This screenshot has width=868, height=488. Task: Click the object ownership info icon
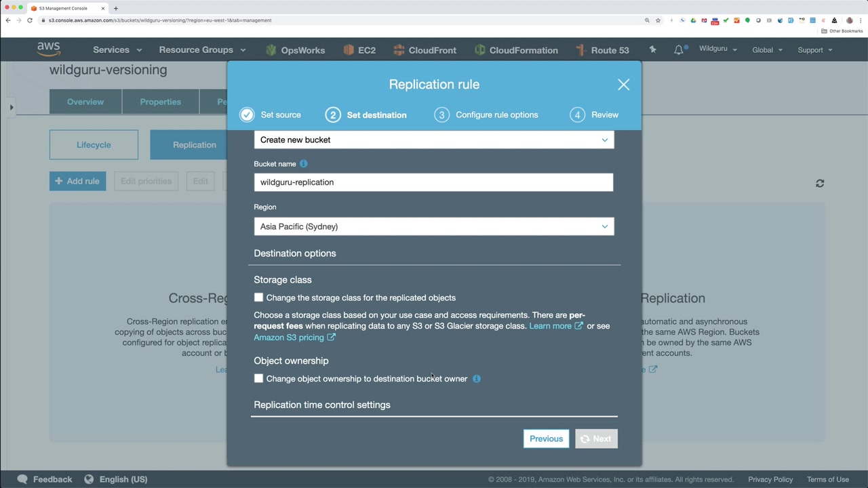pos(477,379)
